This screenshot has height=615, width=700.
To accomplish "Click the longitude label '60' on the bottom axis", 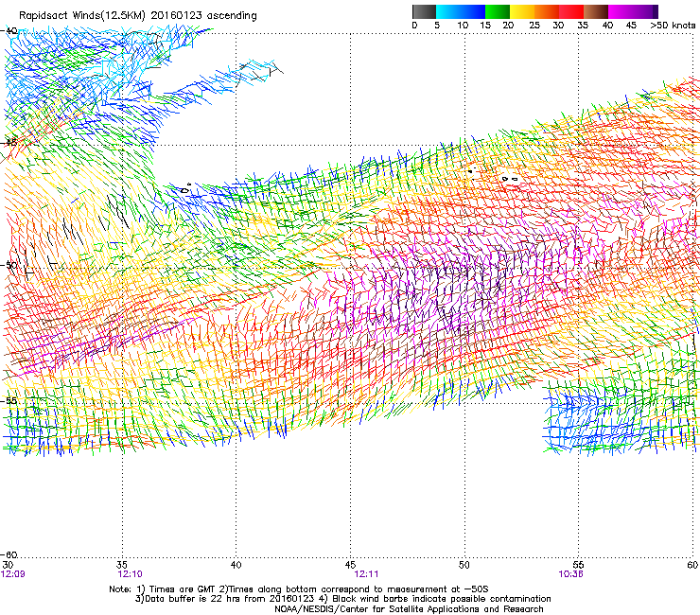I will tap(692, 565).
